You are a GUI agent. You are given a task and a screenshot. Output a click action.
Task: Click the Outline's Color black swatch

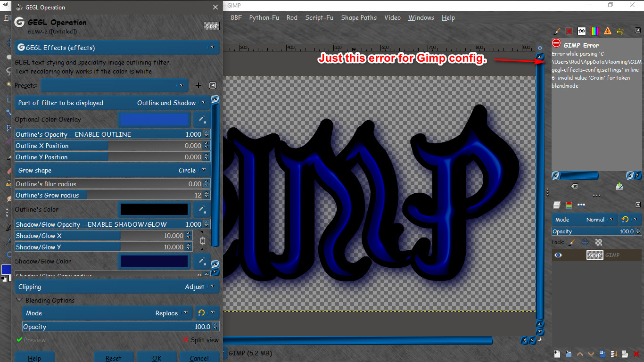[154, 209]
